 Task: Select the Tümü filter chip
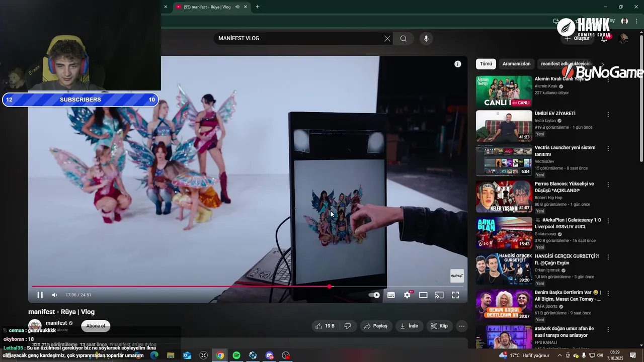486,64
